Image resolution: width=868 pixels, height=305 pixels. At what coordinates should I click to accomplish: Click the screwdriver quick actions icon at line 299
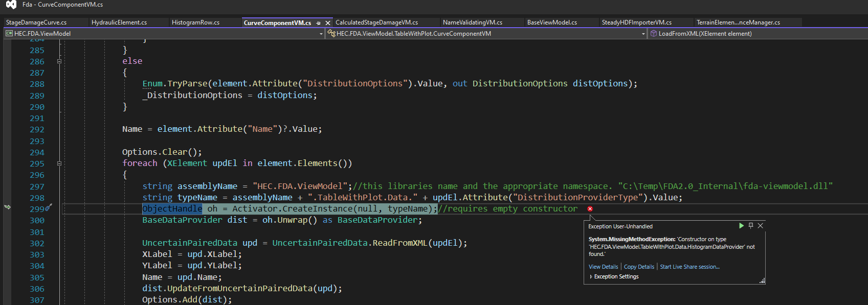[x=49, y=207]
